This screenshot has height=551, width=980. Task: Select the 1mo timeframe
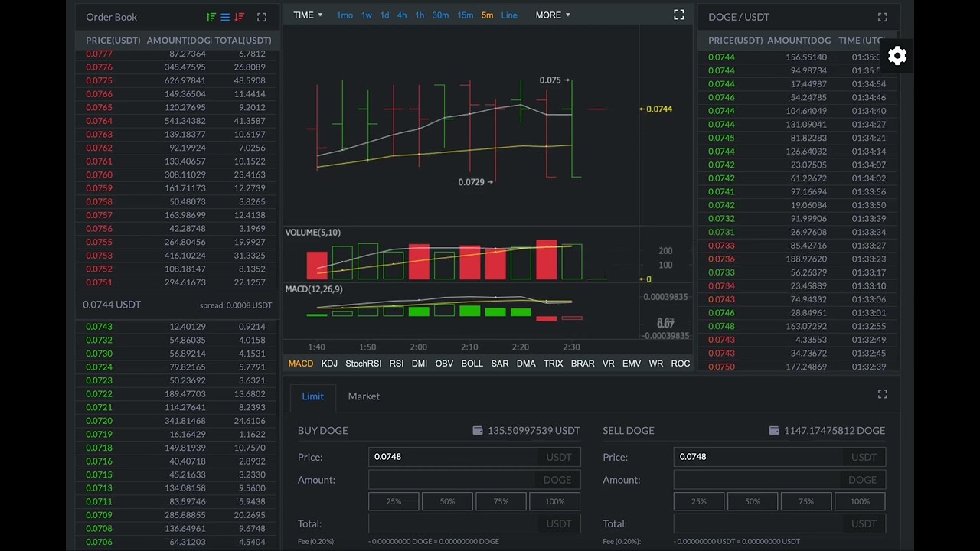[x=345, y=15]
